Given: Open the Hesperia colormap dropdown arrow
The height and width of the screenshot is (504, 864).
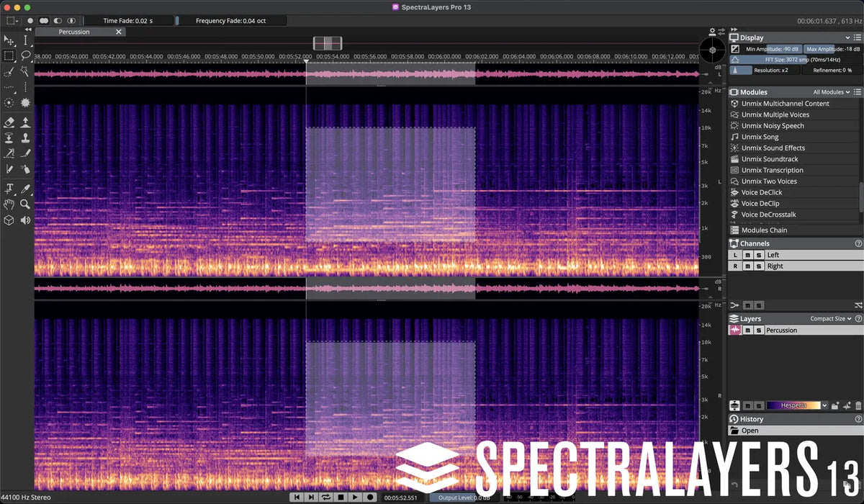Looking at the screenshot, I should (824, 406).
